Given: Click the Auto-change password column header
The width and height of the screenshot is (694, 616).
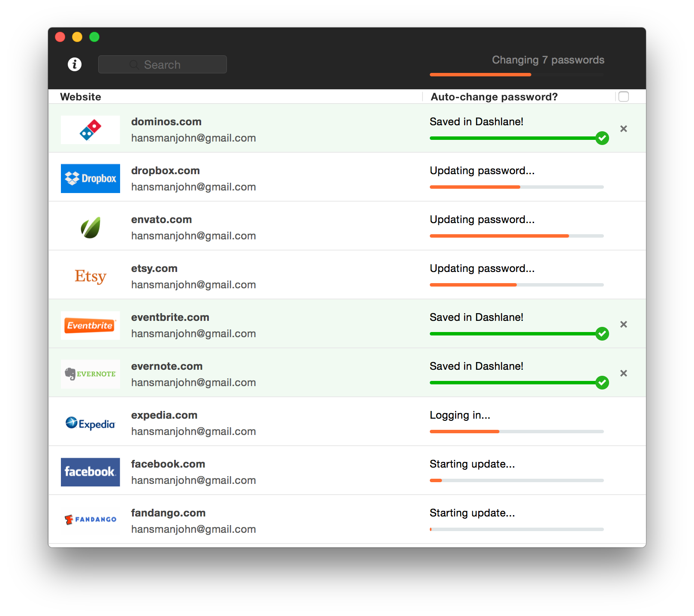Looking at the screenshot, I should [494, 97].
